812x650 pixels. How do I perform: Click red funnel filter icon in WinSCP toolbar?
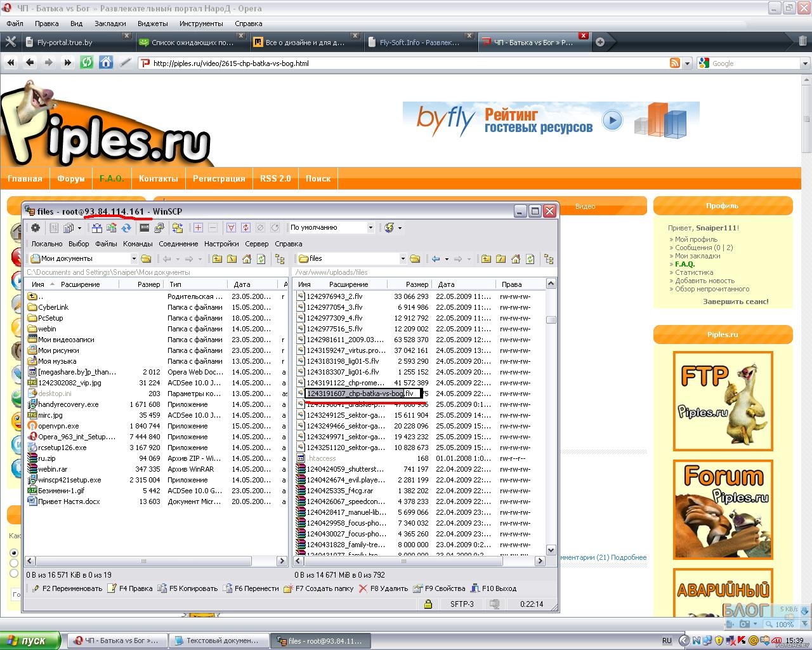[x=230, y=228]
